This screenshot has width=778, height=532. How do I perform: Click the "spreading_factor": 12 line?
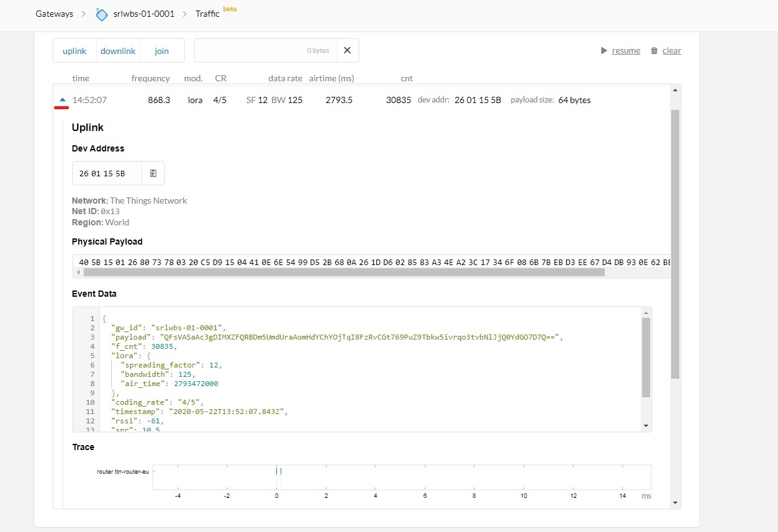[x=171, y=365]
